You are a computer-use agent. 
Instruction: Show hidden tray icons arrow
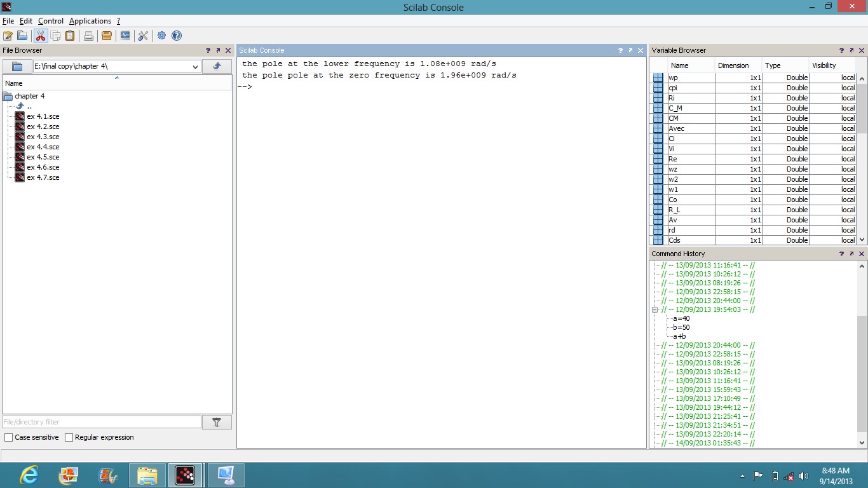click(743, 475)
